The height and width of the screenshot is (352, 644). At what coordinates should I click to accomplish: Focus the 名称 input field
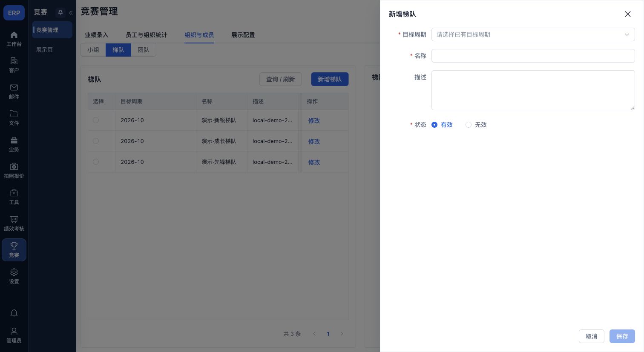pyautogui.click(x=533, y=56)
